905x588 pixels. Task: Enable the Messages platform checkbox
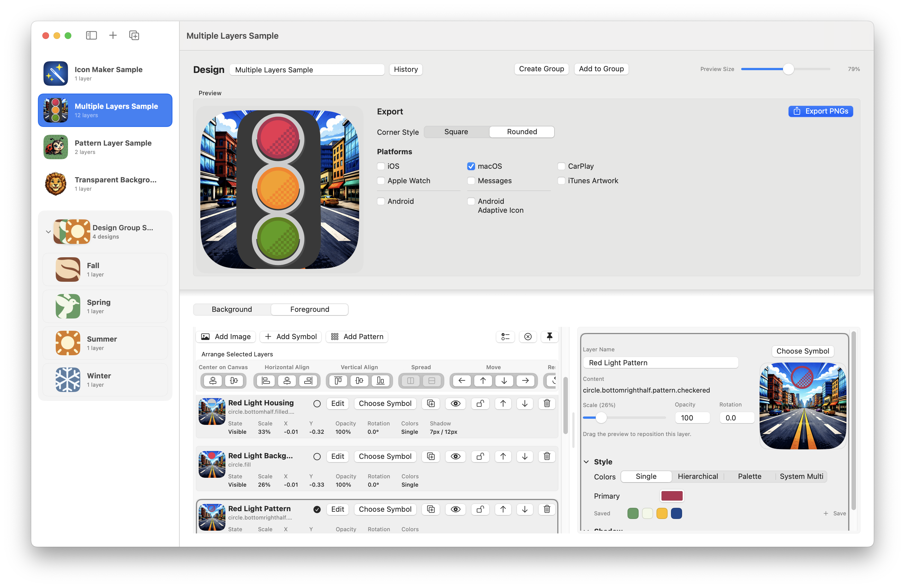[471, 180]
